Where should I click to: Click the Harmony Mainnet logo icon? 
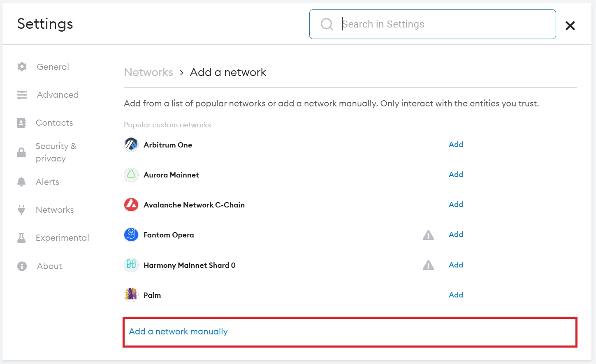(131, 265)
